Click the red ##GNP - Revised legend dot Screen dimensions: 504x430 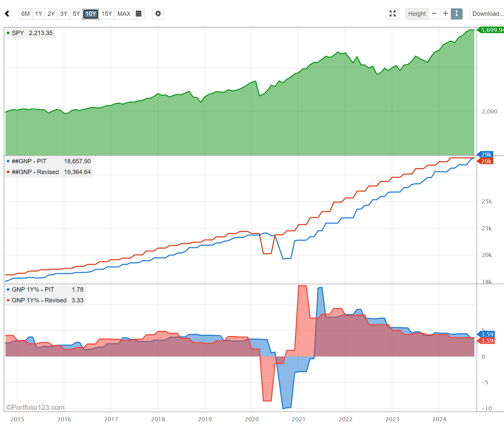click(x=8, y=172)
